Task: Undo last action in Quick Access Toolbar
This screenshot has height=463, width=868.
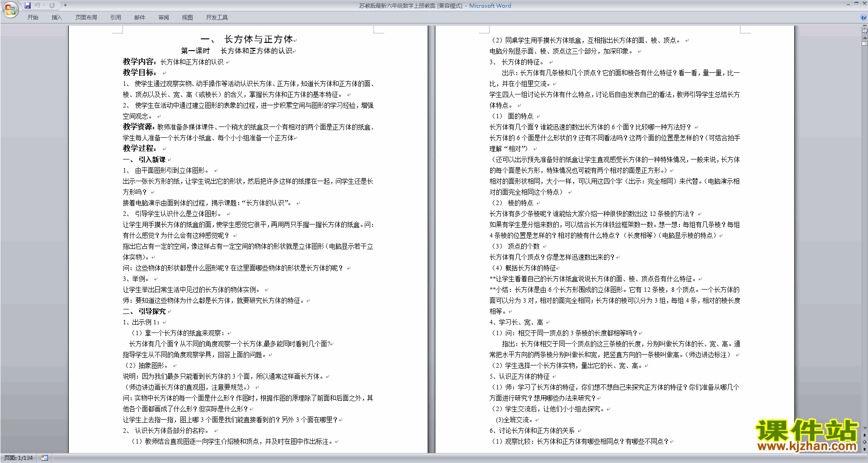Action: (38, 5)
